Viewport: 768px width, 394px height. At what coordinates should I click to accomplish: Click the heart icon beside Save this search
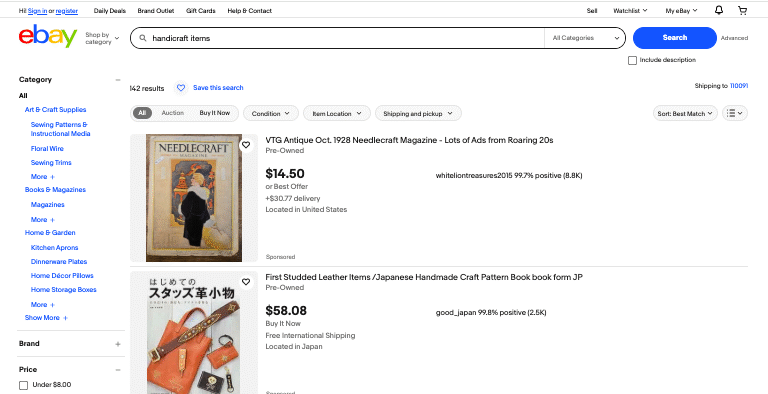point(181,88)
